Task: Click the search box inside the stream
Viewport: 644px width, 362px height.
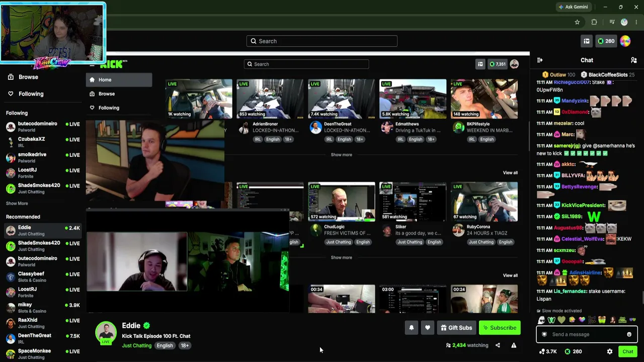Action: (x=306, y=64)
